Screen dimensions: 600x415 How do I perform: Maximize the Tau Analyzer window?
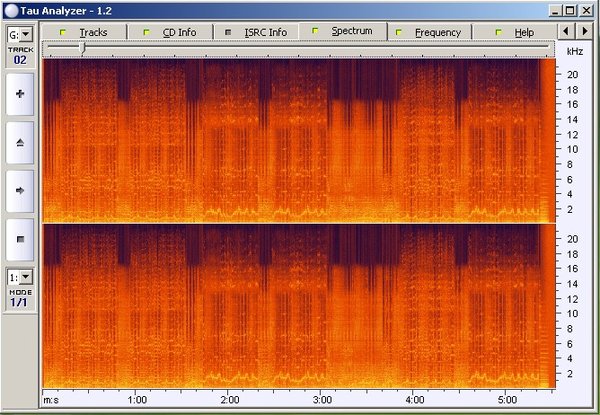pyautogui.click(x=570, y=10)
